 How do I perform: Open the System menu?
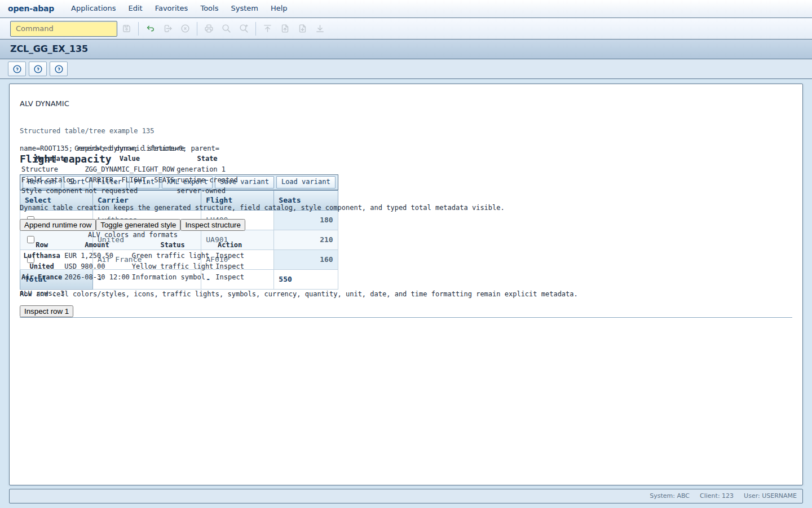244,8
